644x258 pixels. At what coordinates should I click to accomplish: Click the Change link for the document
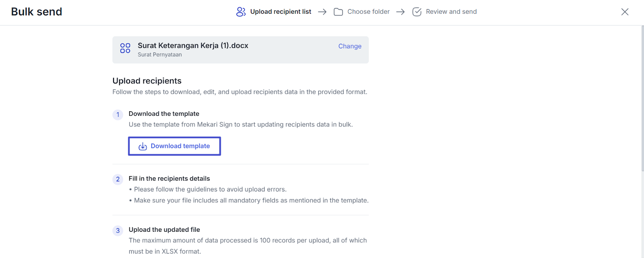[350, 46]
